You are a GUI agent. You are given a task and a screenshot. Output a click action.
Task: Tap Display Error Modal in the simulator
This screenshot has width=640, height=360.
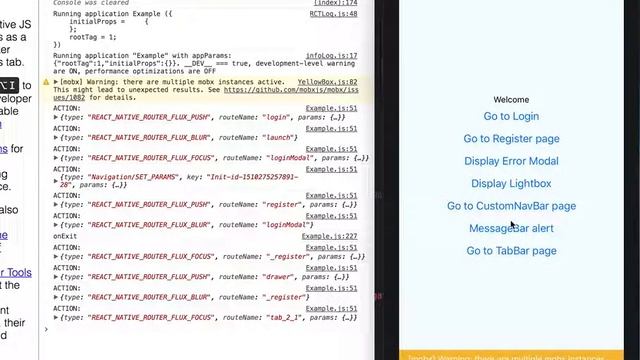click(x=511, y=161)
